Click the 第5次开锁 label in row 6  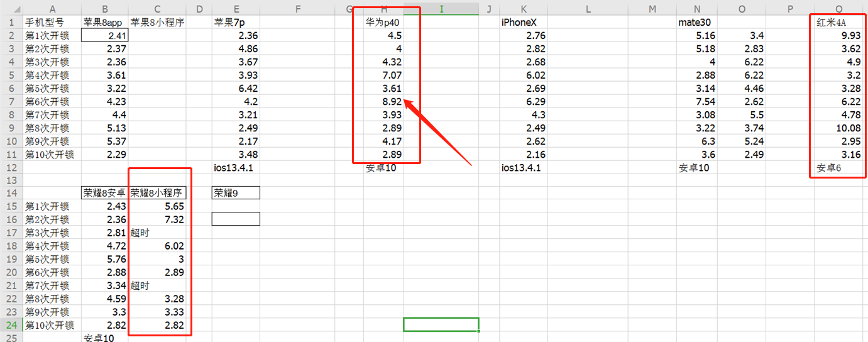[52, 88]
